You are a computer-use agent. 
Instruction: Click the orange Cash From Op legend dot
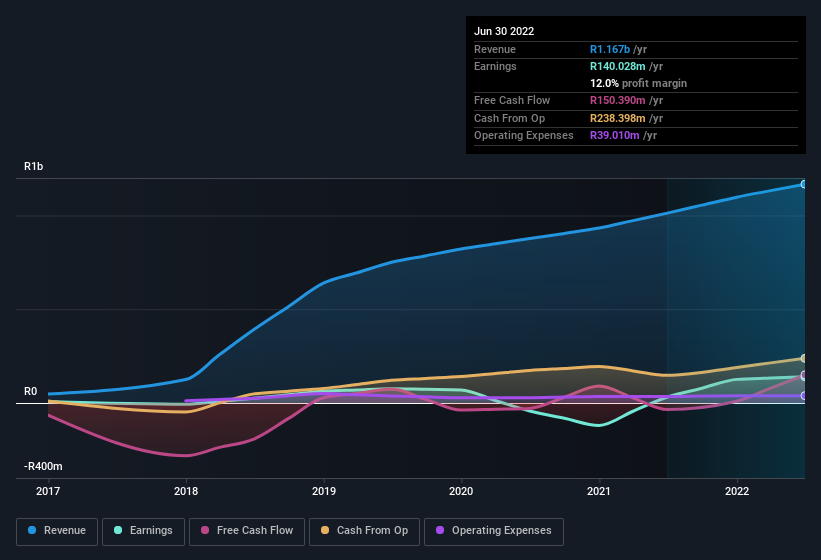click(325, 530)
